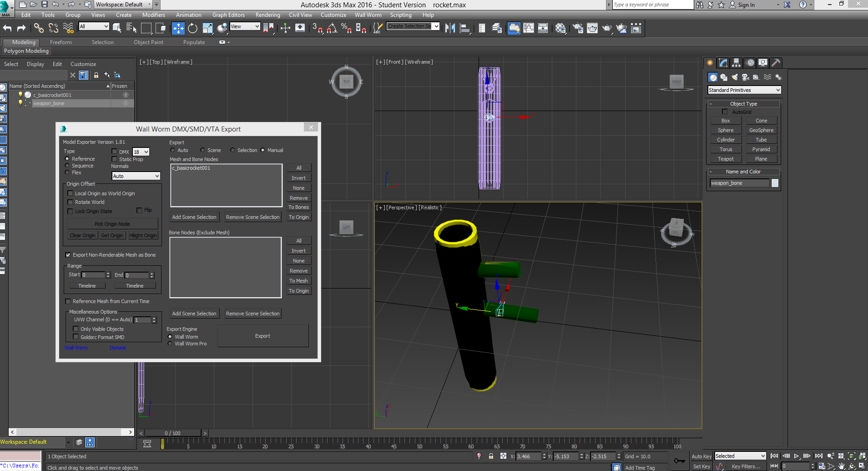Expand the Normals Auto dropdown
Image resolution: width=868 pixels, height=471 pixels.
tap(136, 176)
